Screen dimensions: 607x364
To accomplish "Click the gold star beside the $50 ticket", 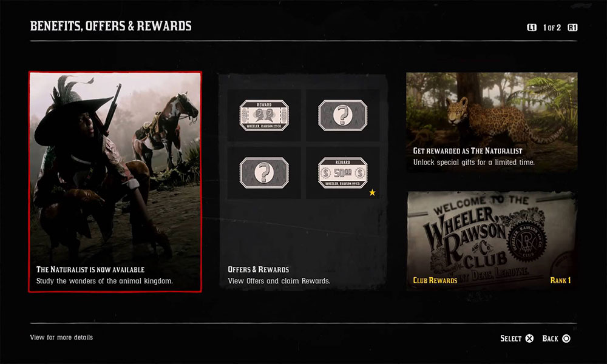I will 372,192.
